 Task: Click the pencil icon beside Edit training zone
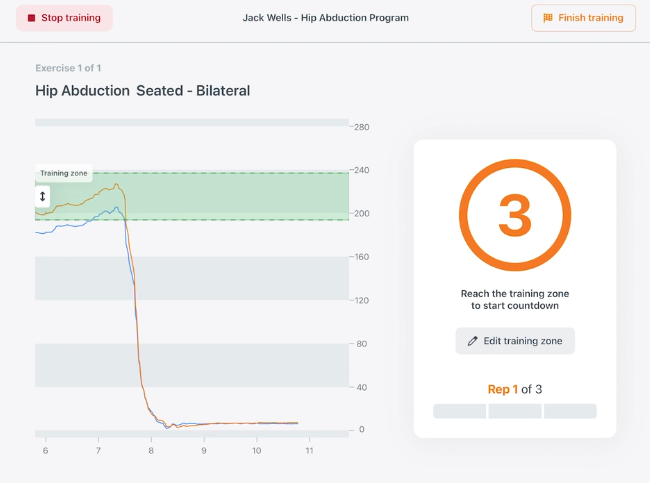(x=472, y=341)
